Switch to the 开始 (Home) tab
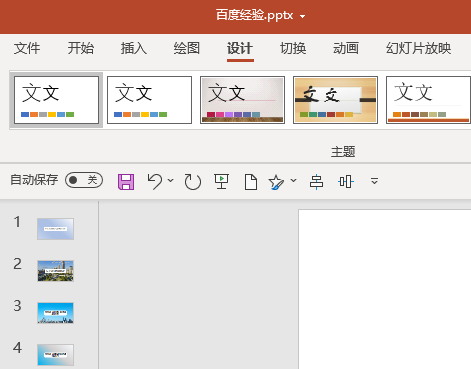The width and height of the screenshot is (471, 369). coord(81,48)
